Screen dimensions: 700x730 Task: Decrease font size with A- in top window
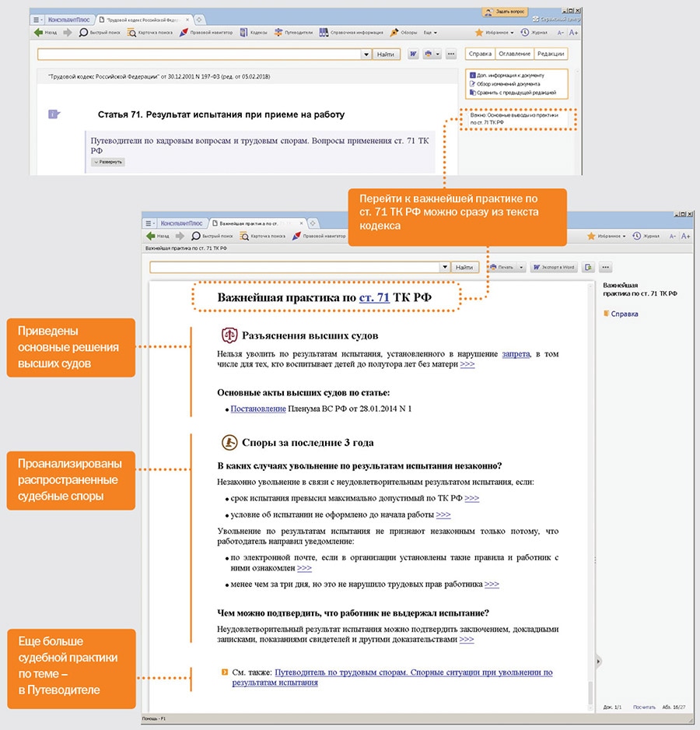[560, 33]
